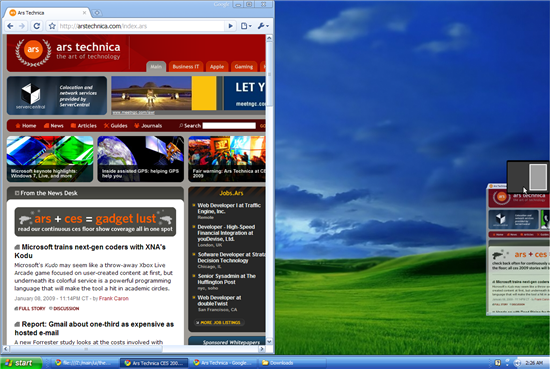
Task: Open the page menu icon
Action: (x=246, y=26)
